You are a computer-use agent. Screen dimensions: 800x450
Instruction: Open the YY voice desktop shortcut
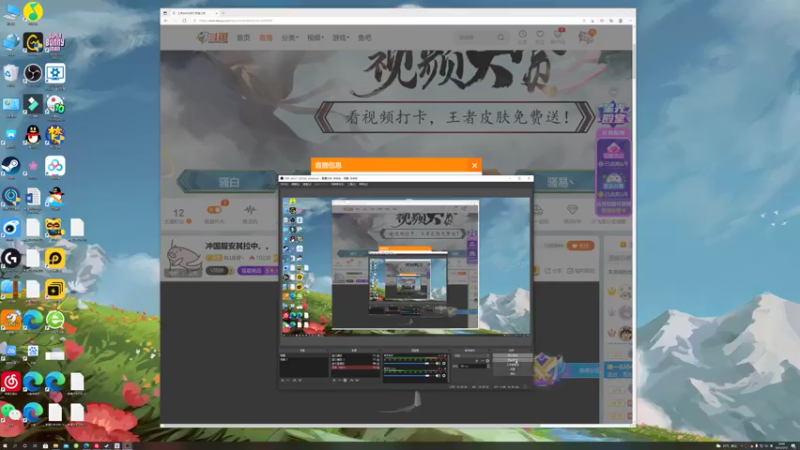pyautogui.click(x=55, y=228)
